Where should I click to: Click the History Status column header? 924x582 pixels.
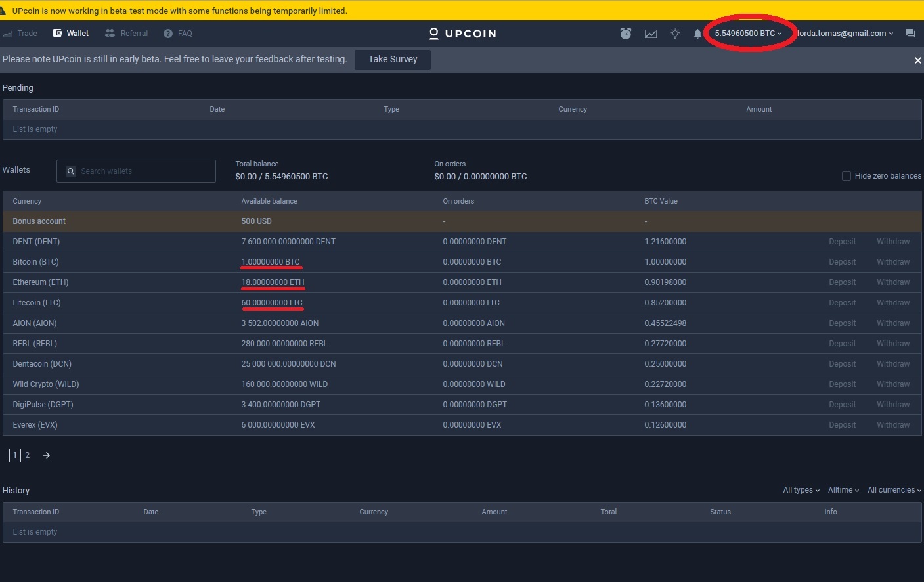[720, 512]
